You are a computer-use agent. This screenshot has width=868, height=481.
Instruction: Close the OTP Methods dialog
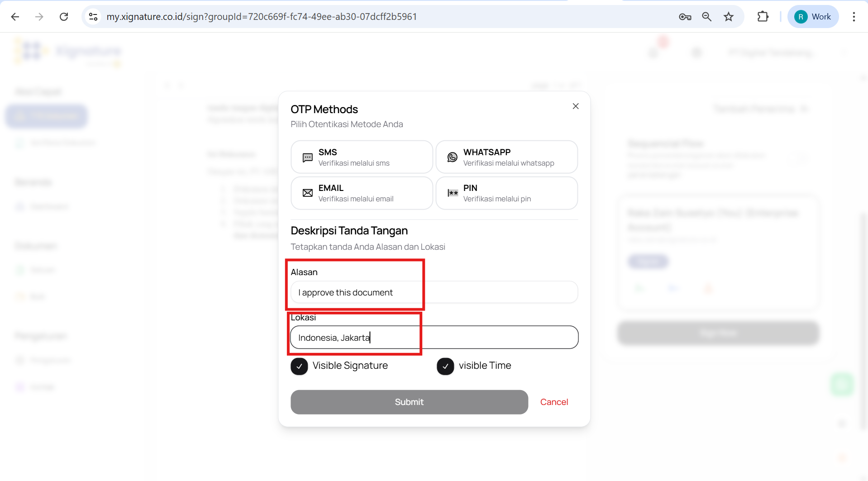click(x=575, y=106)
